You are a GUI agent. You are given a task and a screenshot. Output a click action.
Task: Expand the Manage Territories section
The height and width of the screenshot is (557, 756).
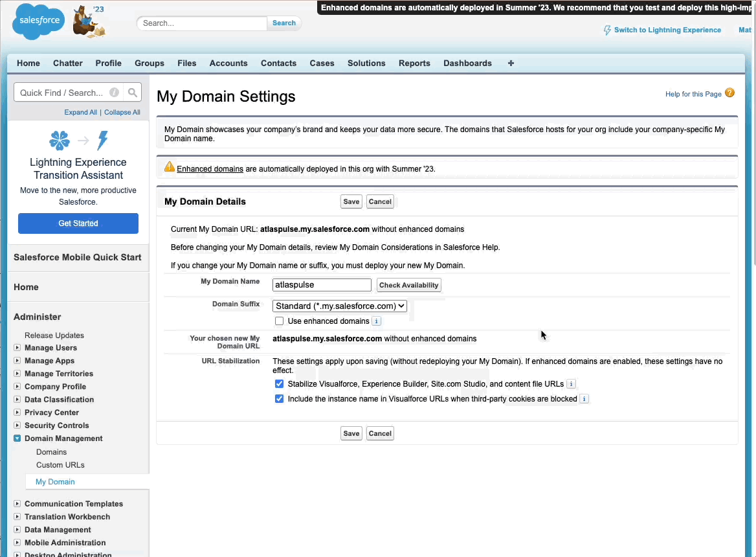17,374
